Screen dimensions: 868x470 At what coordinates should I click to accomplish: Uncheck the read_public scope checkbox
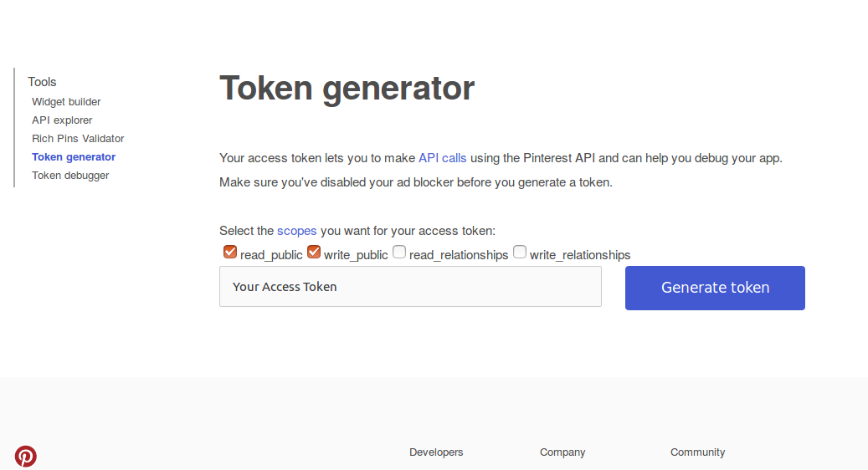(x=229, y=252)
